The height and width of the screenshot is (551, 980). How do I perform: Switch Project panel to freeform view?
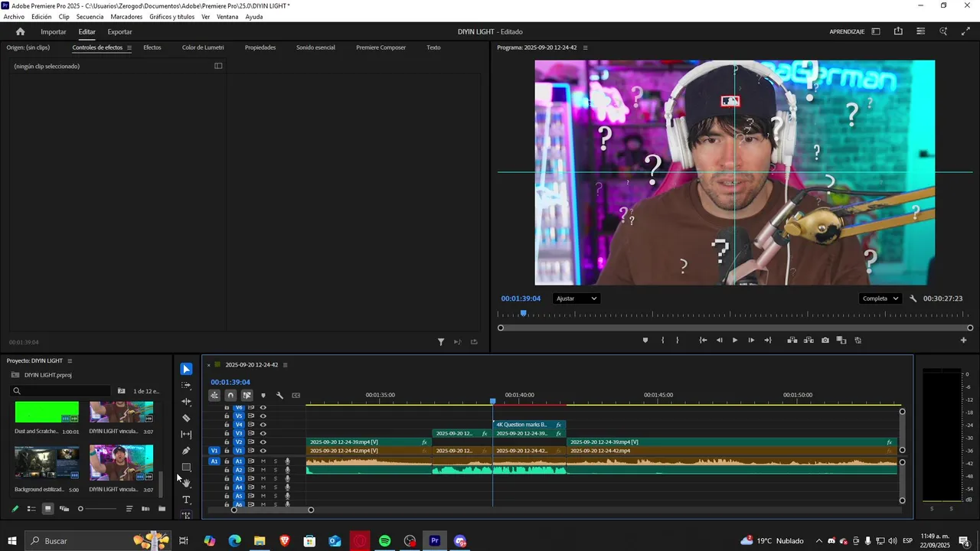[64, 509]
